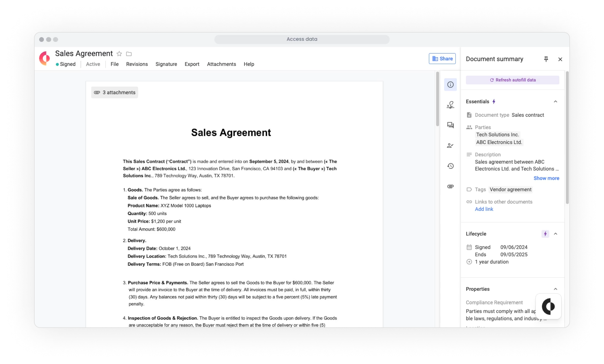This screenshot has height=364, width=604.
Task: Collapse the Lifecycle section
Action: click(x=555, y=234)
